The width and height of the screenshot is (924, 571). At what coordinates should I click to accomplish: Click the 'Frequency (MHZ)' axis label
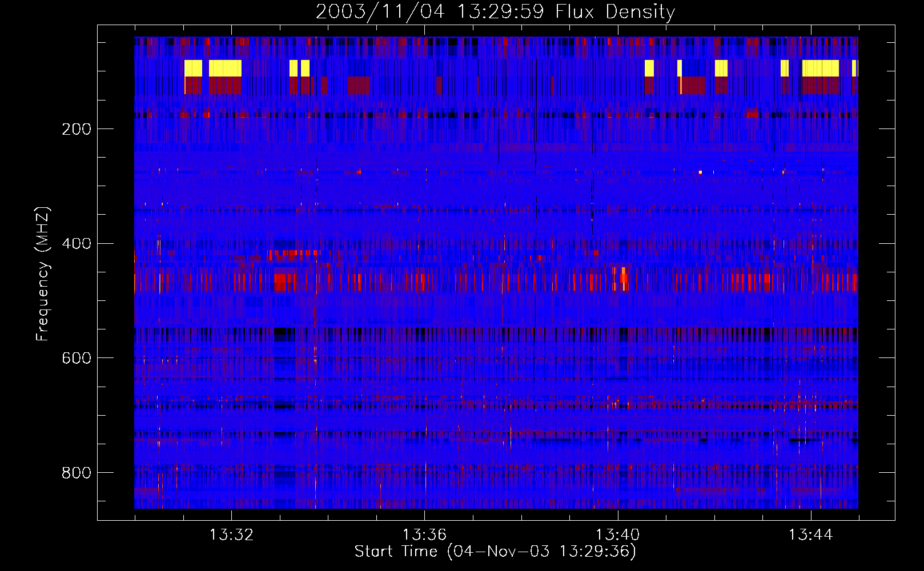[x=43, y=274]
